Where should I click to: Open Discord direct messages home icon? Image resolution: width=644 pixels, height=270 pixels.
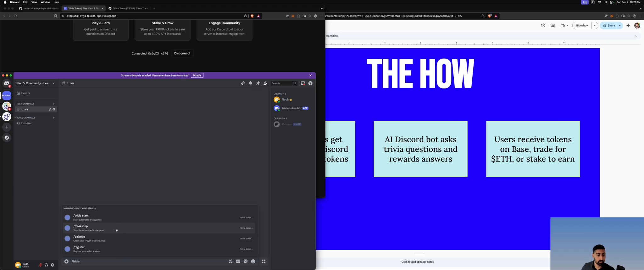coord(7,83)
